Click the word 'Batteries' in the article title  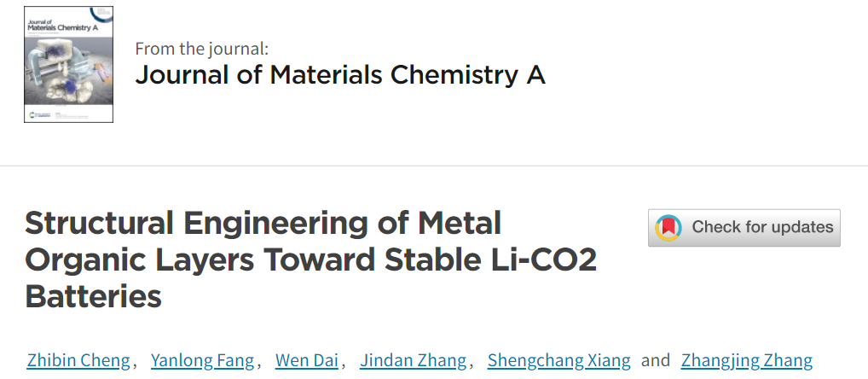point(93,296)
